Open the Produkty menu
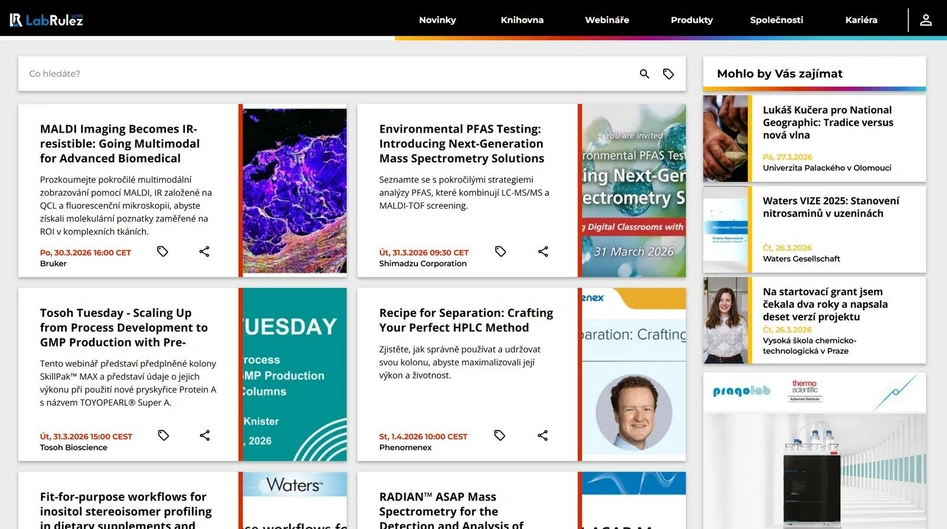The image size is (947, 529). tap(692, 20)
